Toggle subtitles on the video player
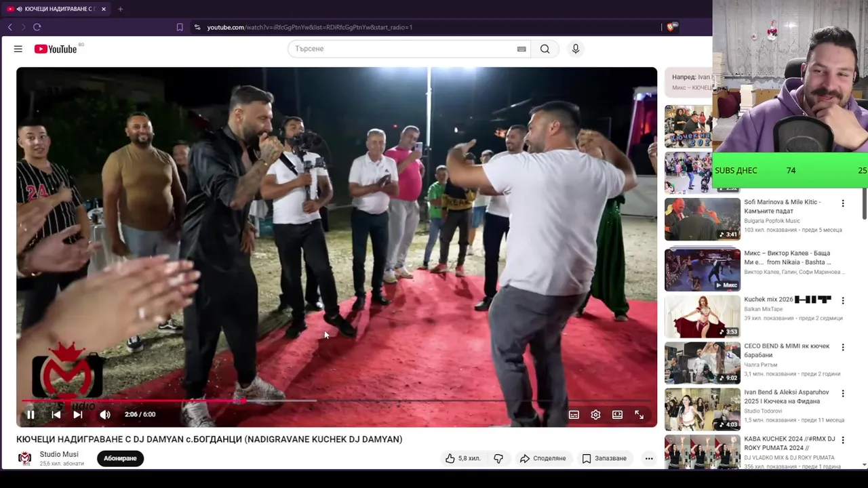Viewport: 868px width, 488px height. 574,415
